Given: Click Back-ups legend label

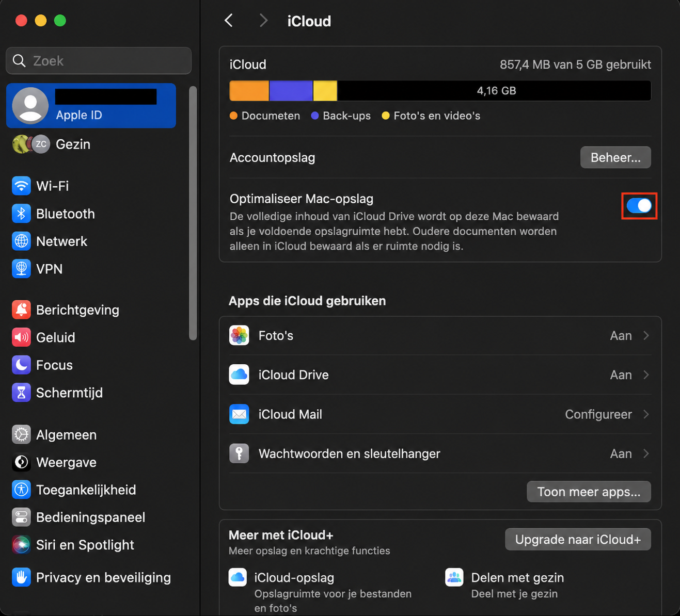Looking at the screenshot, I should [x=346, y=116].
